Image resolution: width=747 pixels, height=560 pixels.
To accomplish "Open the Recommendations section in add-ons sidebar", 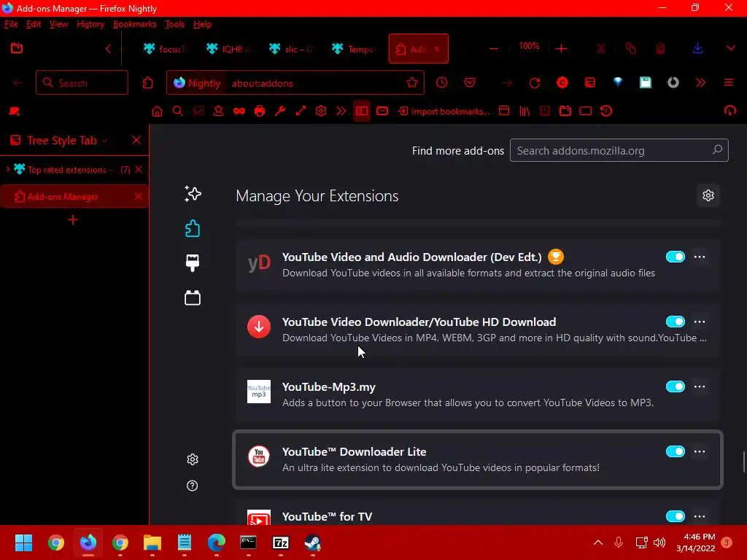I will 193,193.
